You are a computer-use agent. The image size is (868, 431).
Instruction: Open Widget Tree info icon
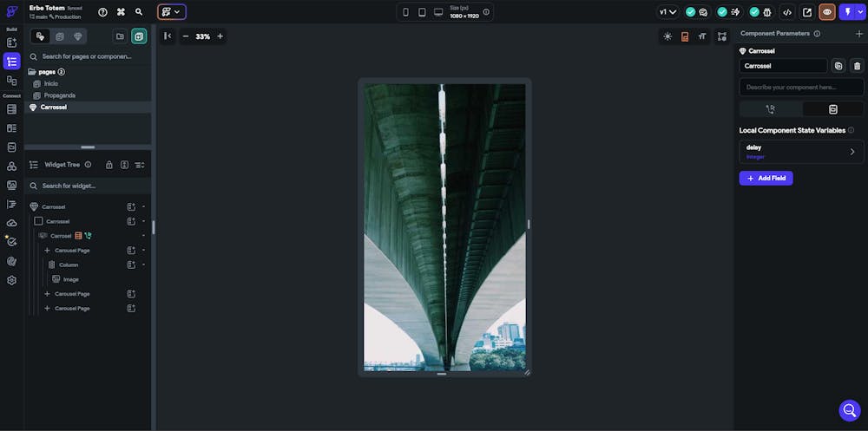88,164
